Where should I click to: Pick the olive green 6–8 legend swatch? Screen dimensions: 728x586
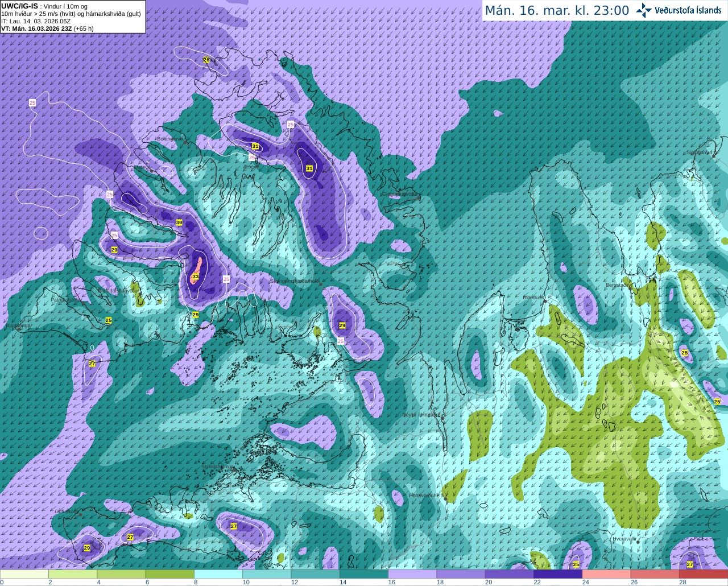[169, 574]
